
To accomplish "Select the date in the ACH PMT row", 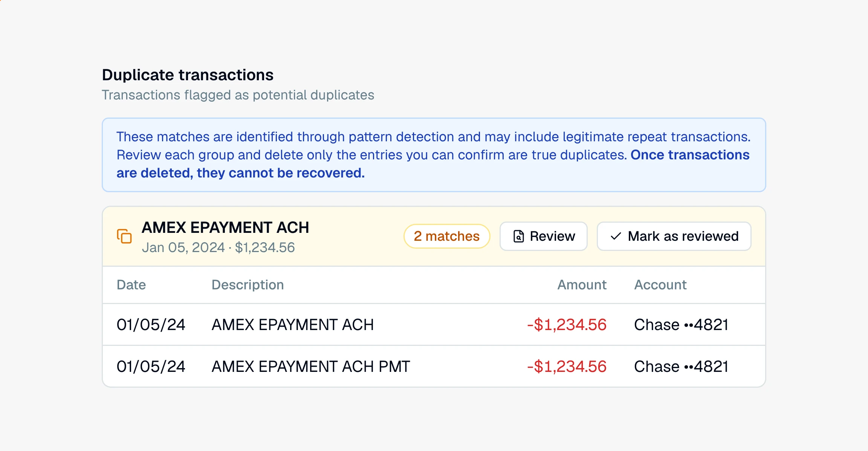I will [x=151, y=367].
